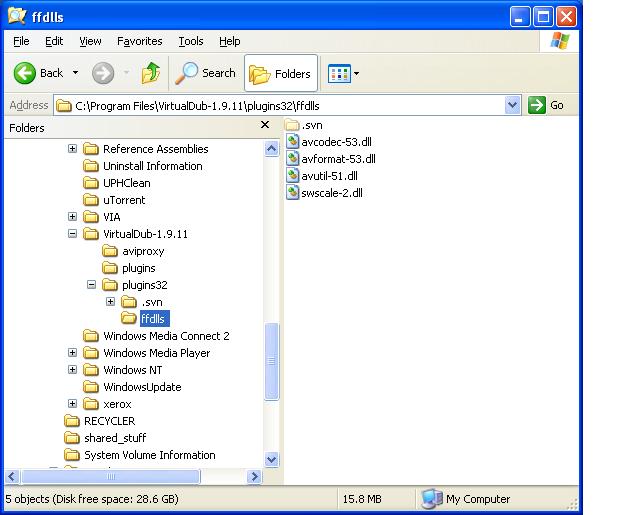
Task: Select the plugins folder in tree
Action: pos(139,268)
